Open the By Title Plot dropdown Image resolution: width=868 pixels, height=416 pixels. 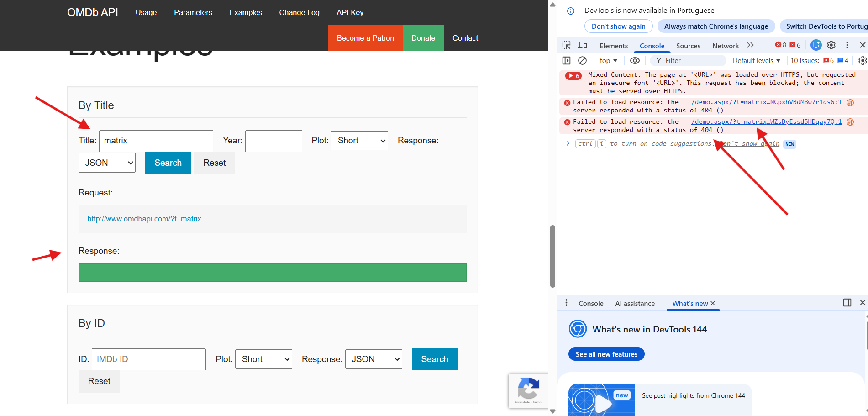pyautogui.click(x=359, y=141)
